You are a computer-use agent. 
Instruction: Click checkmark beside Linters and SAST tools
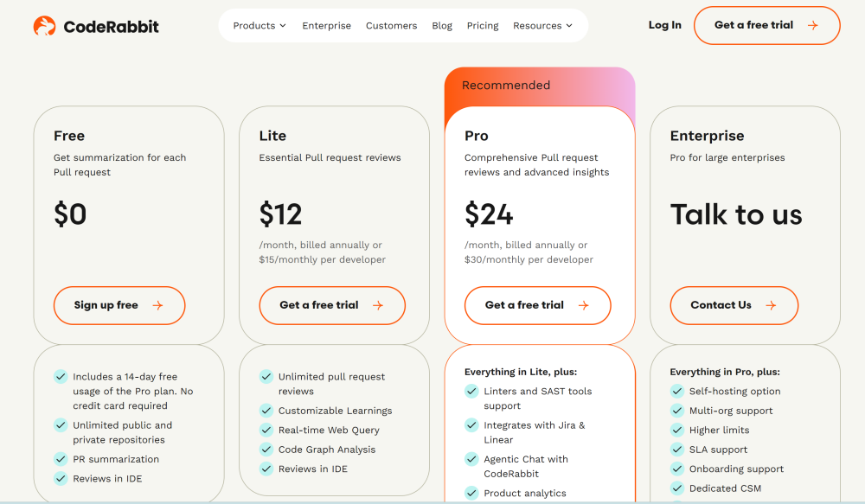(x=471, y=391)
